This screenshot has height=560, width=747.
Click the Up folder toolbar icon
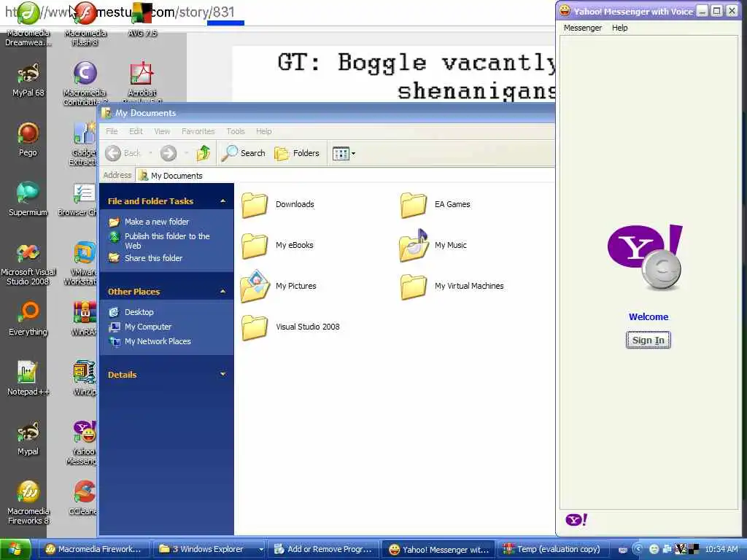point(204,153)
